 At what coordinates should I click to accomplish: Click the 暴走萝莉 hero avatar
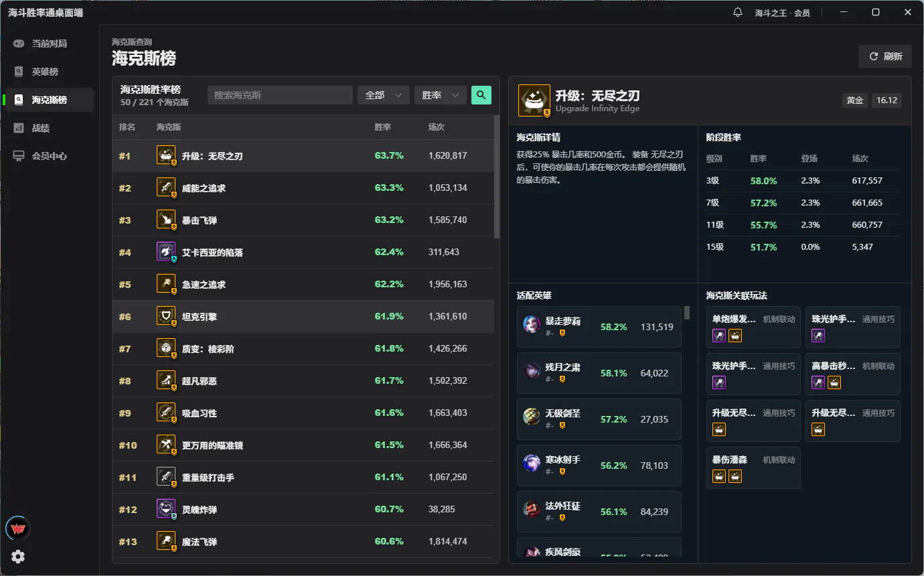[x=532, y=325]
